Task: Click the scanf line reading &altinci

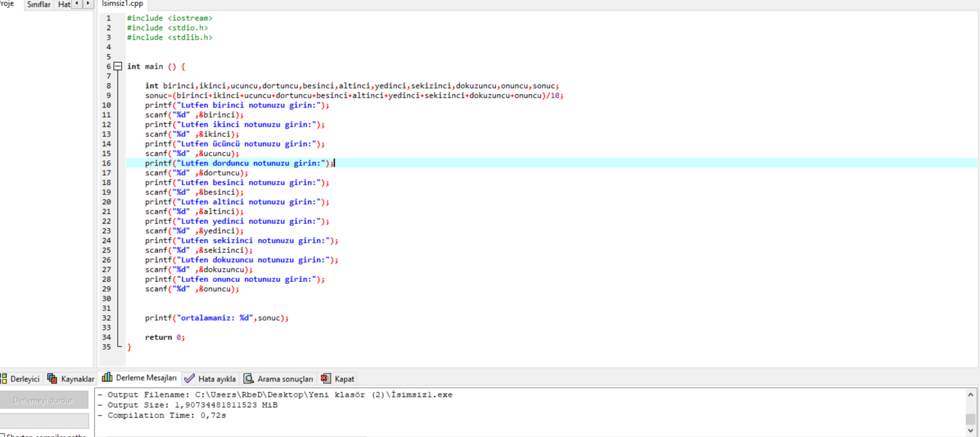Action: click(194, 212)
